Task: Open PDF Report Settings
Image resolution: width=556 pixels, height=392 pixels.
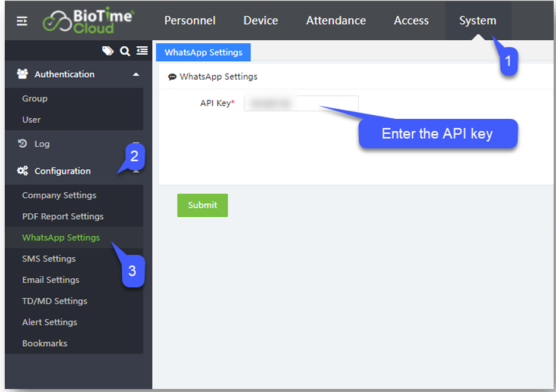Action: [63, 217]
